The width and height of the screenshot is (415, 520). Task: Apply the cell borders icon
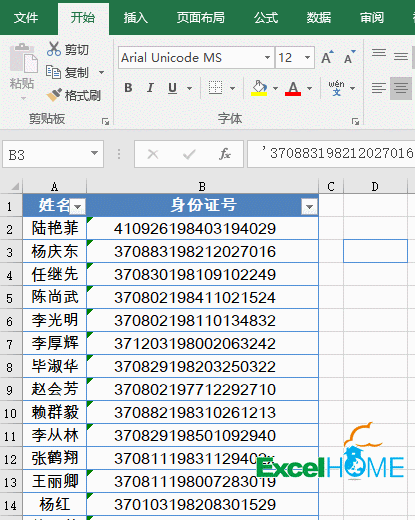pyautogui.click(x=215, y=88)
